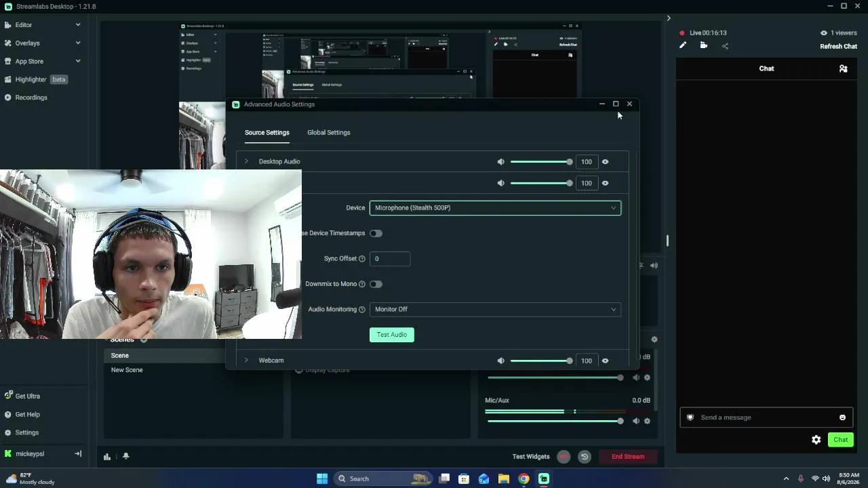Screen dimensions: 868x488
Task: Click the Test Audio button
Action: pyautogui.click(x=392, y=335)
